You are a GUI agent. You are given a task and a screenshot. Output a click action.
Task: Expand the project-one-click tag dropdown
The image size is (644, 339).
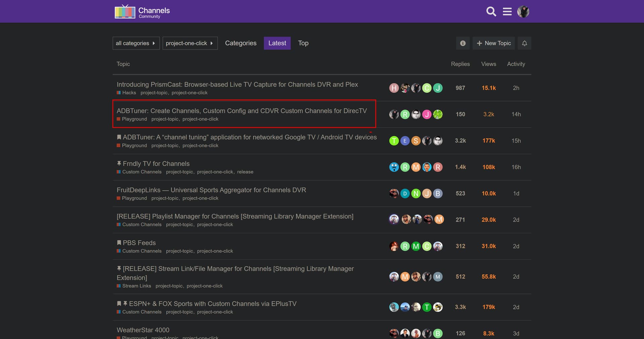click(190, 43)
